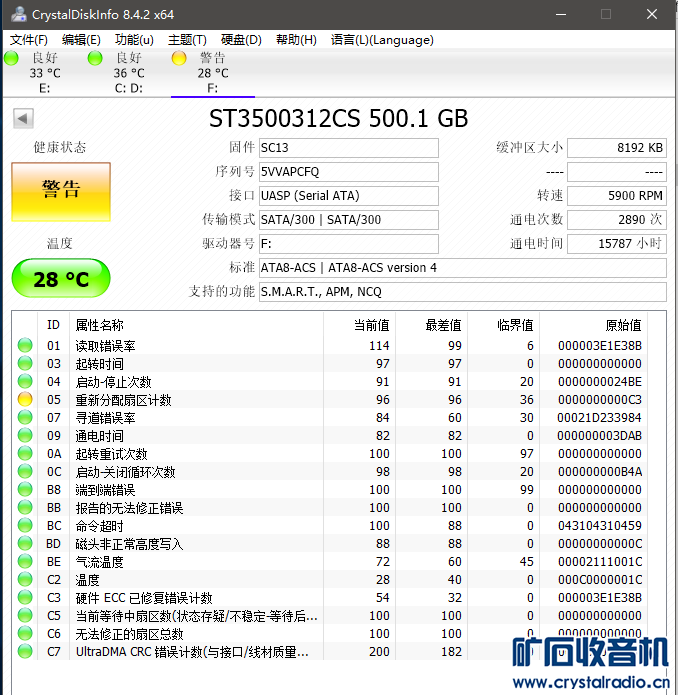
Task: Click the ST3500312CS 500.1 GB model title
Action: click(x=339, y=119)
